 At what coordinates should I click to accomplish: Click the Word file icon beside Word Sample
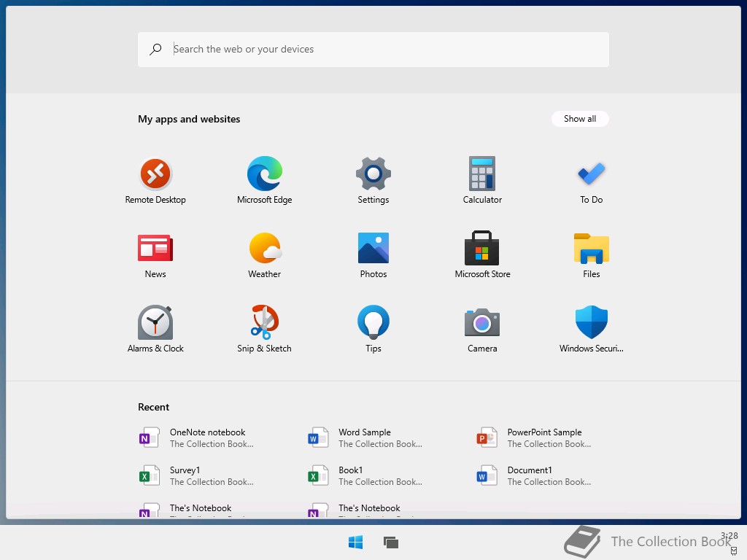point(318,437)
